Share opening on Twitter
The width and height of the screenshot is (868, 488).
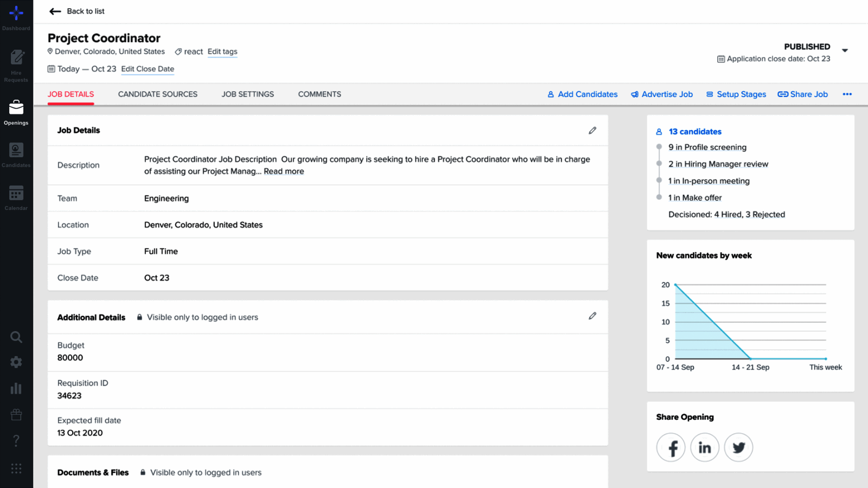(738, 447)
